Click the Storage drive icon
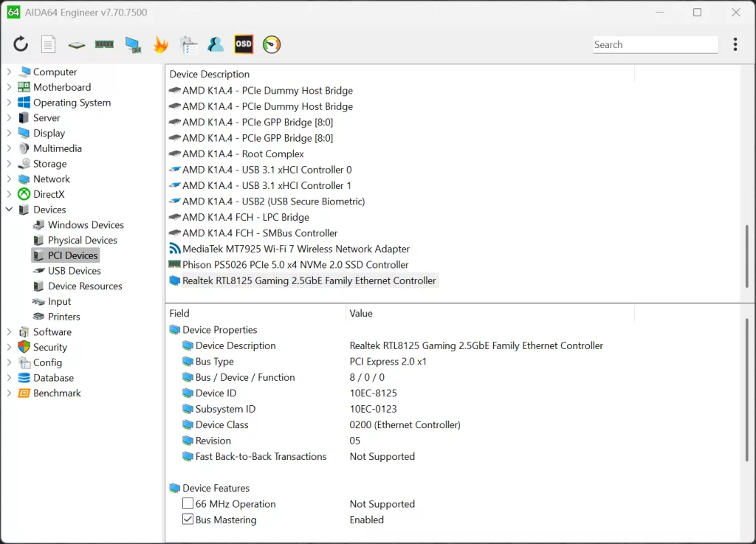The image size is (756, 544). click(x=24, y=164)
